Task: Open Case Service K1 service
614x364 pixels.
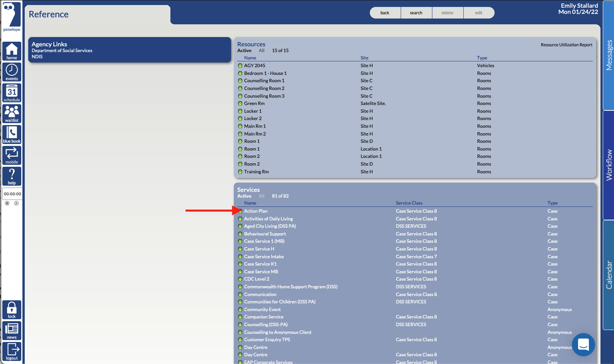Action: (260, 264)
